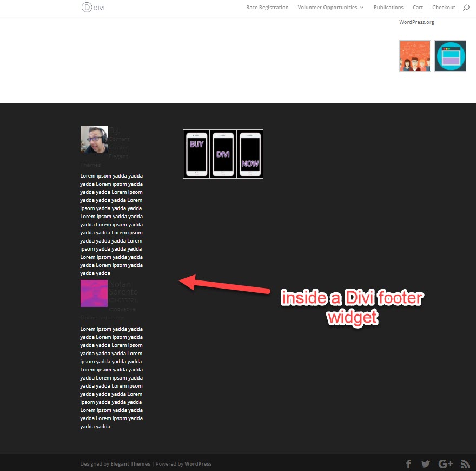
Task: Select the orange people illustration thumbnail
Action: (415, 56)
